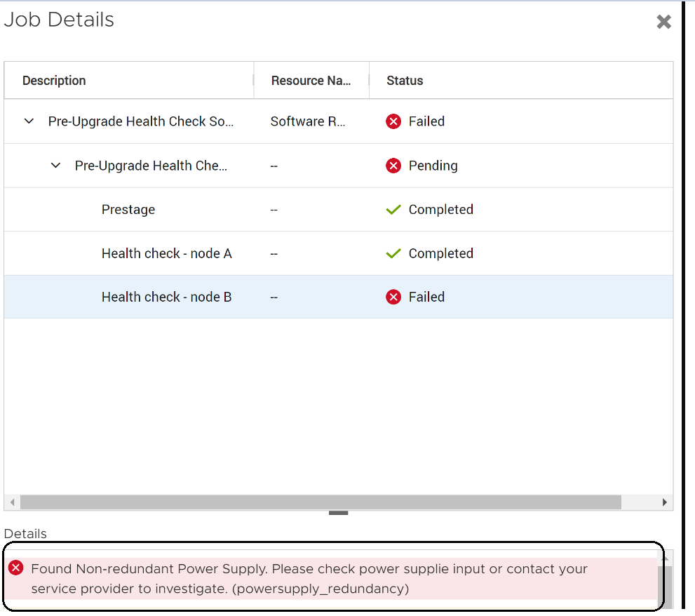Click the Details section label
This screenshot has height=616, width=695.
pyautogui.click(x=25, y=534)
